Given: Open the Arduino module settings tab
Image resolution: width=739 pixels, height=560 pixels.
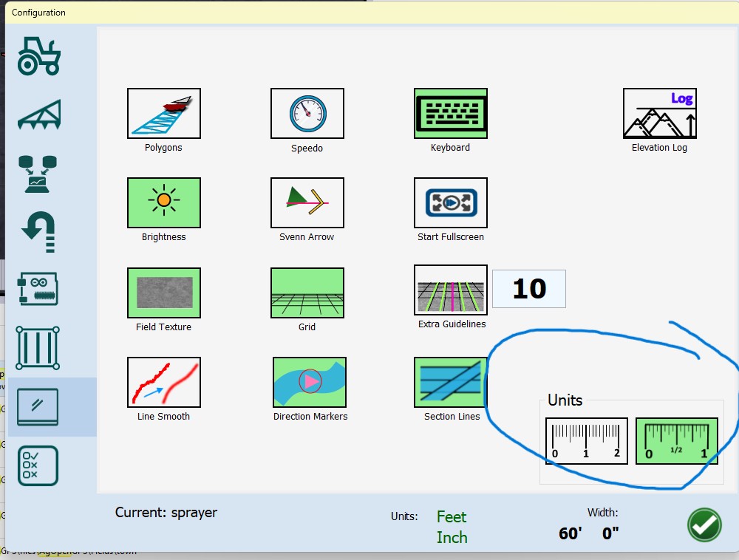Looking at the screenshot, I should [39, 289].
